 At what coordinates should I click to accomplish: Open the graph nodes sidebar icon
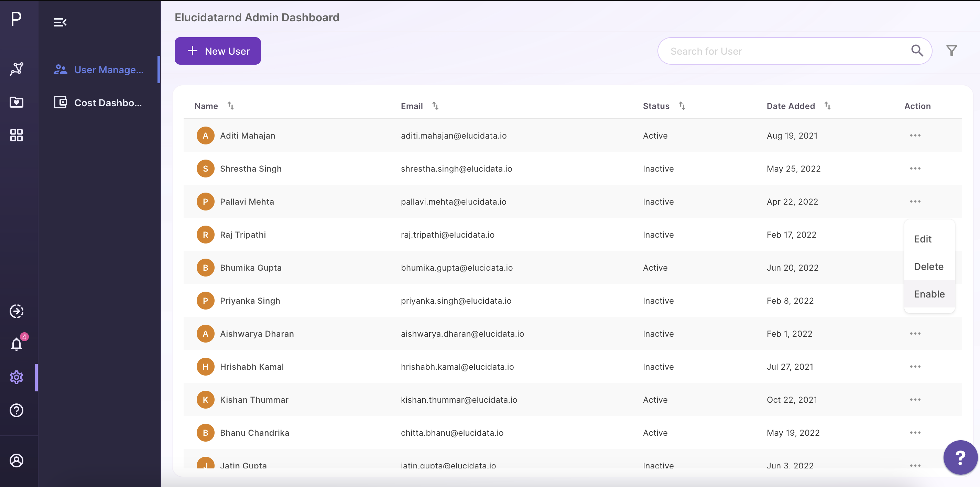coord(17,69)
